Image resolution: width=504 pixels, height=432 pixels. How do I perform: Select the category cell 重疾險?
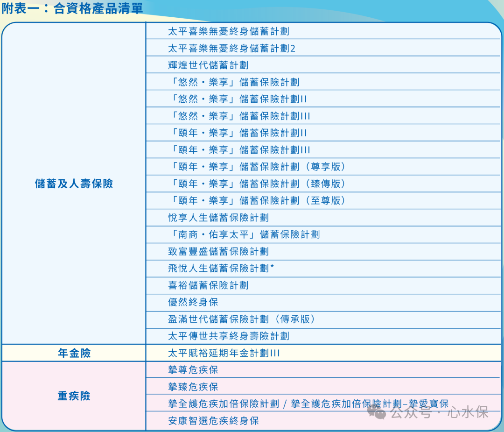[x=74, y=396]
